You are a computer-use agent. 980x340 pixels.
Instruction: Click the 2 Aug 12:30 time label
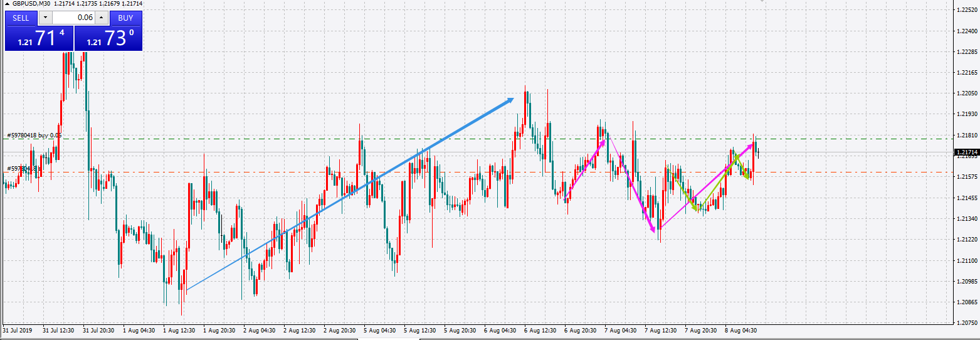(x=300, y=330)
